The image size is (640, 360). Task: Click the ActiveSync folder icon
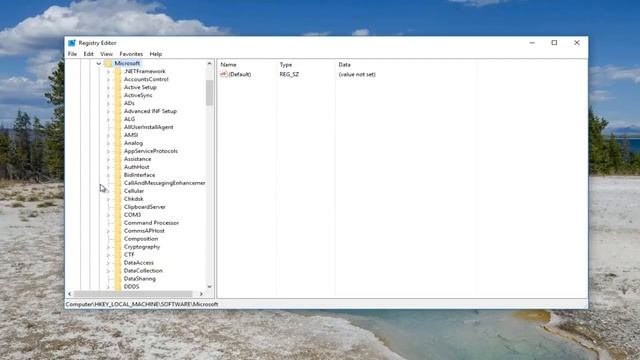point(118,95)
